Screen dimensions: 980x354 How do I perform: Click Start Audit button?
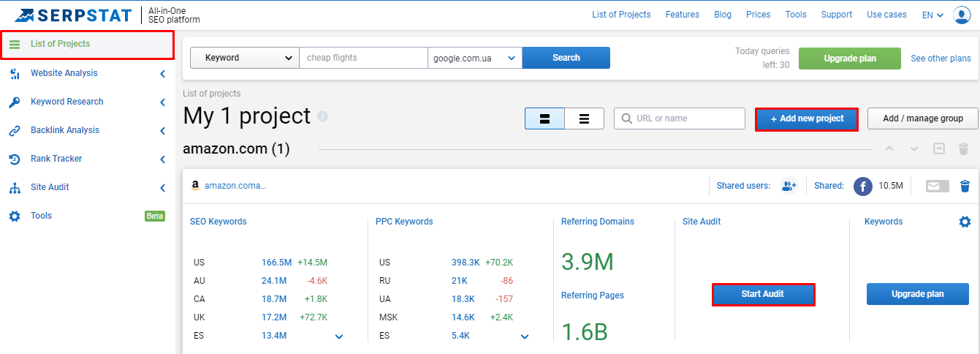coord(763,294)
